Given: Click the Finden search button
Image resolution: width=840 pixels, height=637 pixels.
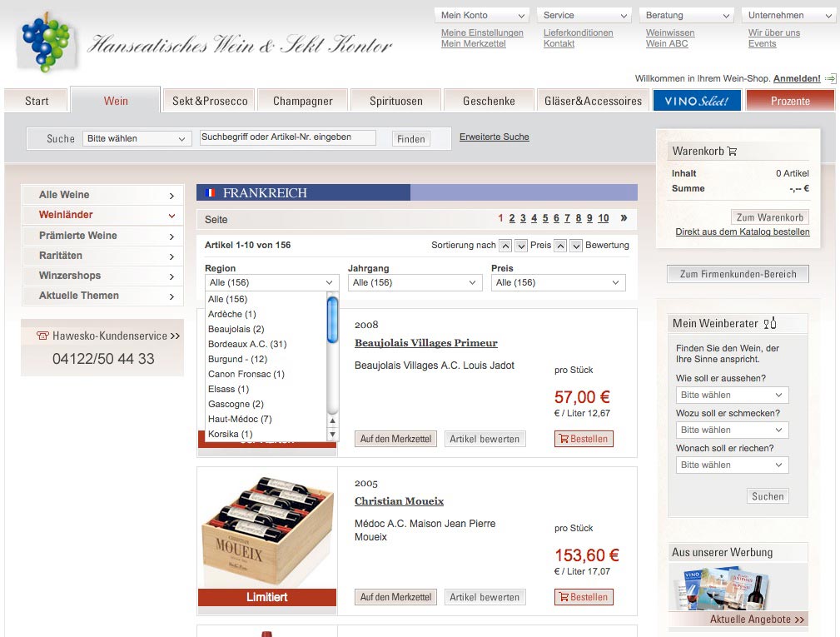Looking at the screenshot, I should pyautogui.click(x=411, y=139).
